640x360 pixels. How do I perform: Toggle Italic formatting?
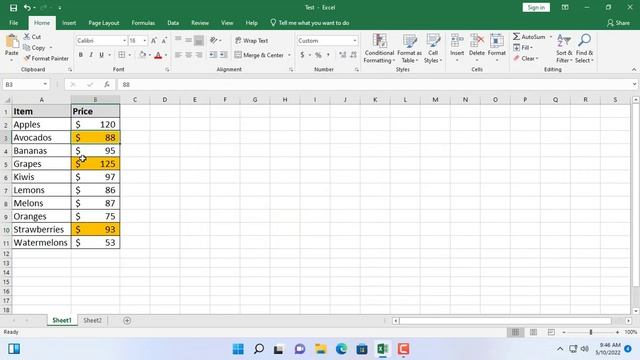(x=91, y=55)
